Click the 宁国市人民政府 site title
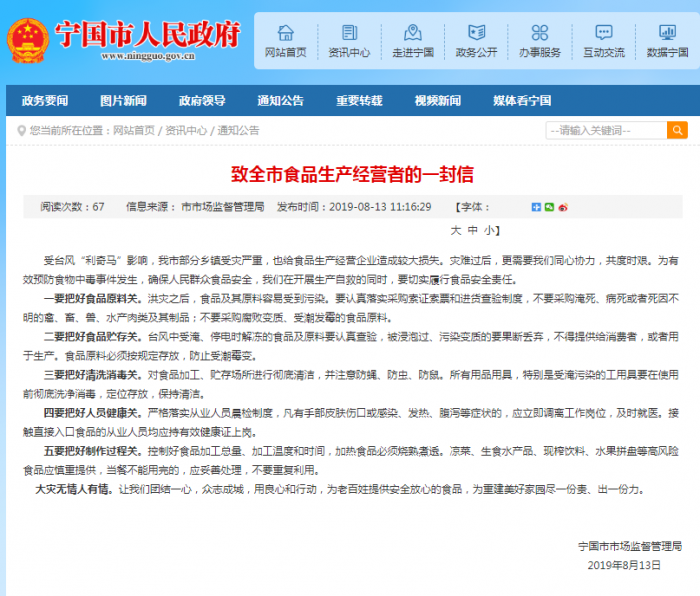The width and height of the screenshot is (700, 596). (148, 34)
